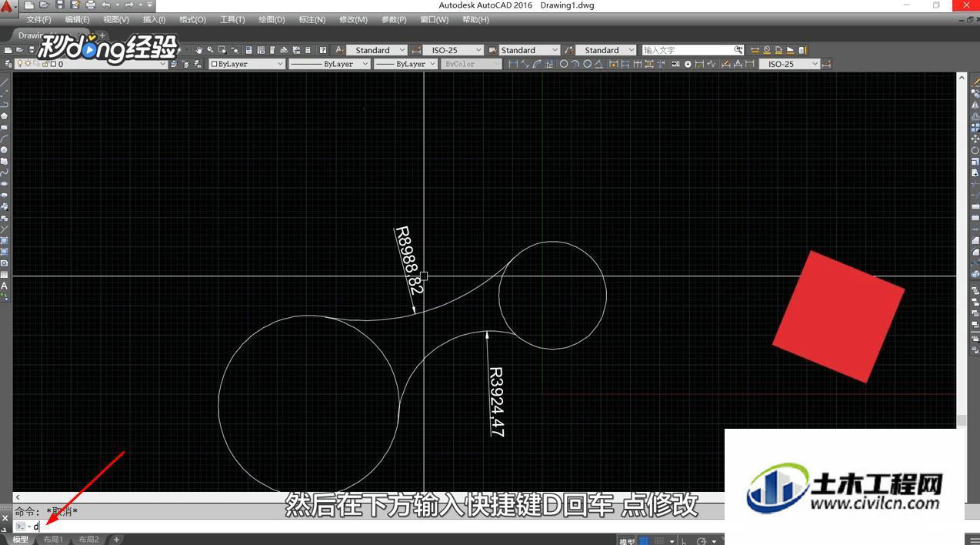980x545 pixels.
Task: Click the diameter dimension tool icon
Action: pyautogui.click(x=588, y=64)
